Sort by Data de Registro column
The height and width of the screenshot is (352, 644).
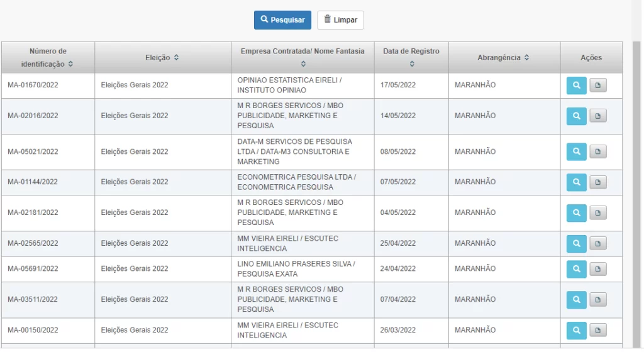[x=412, y=64]
